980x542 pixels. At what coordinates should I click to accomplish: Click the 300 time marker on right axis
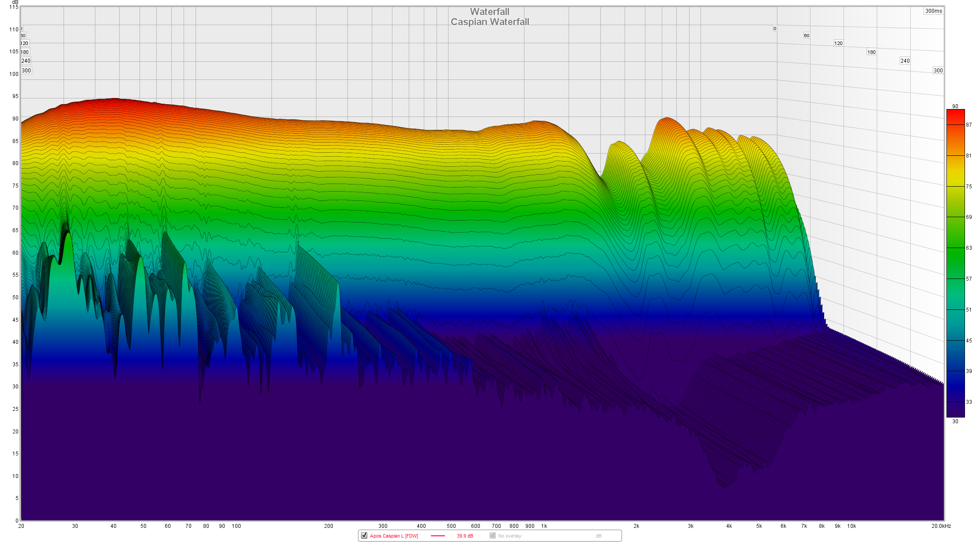(938, 71)
